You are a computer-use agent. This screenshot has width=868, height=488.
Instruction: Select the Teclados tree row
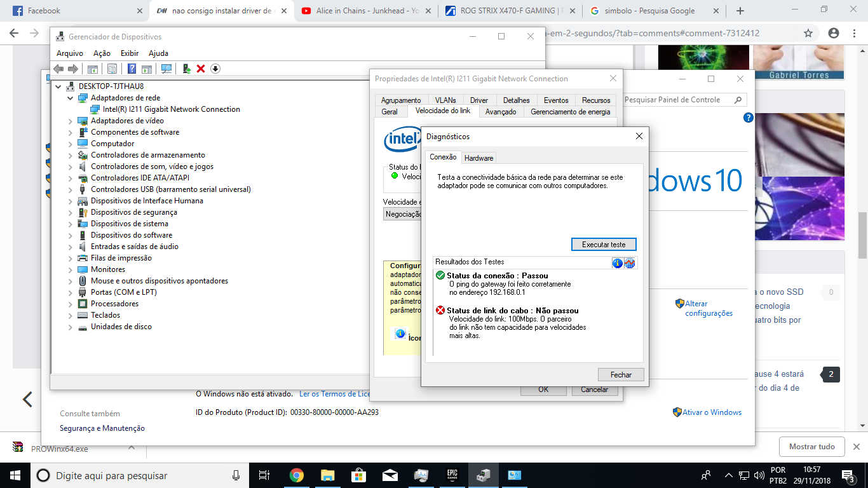[105, 315]
